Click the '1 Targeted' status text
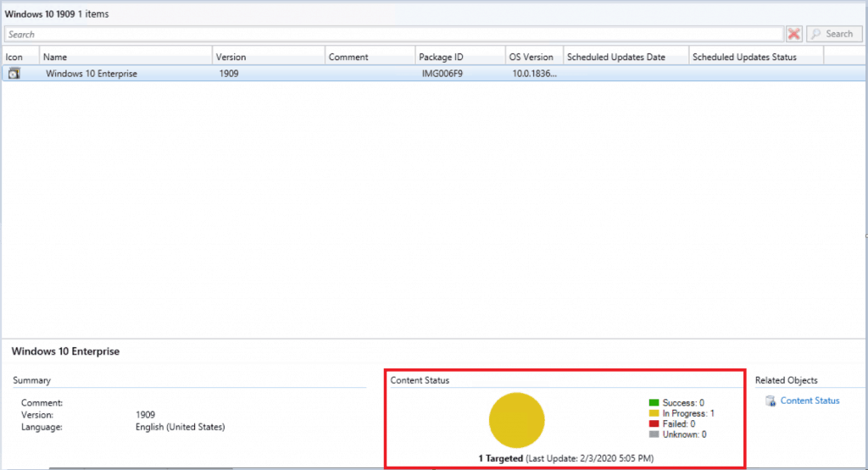868x470 pixels. point(500,458)
